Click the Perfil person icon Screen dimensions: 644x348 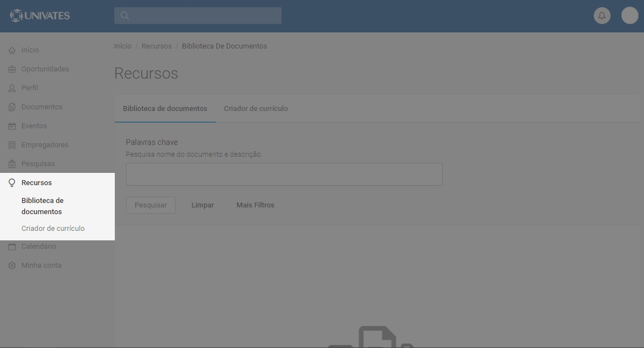click(x=12, y=88)
